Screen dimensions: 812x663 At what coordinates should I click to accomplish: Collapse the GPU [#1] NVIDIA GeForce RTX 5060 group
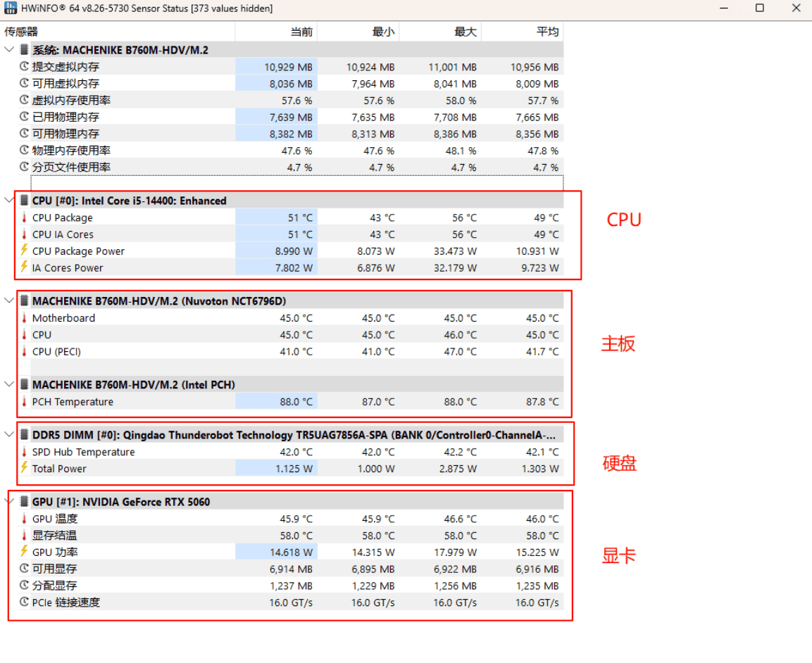click(9, 501)
